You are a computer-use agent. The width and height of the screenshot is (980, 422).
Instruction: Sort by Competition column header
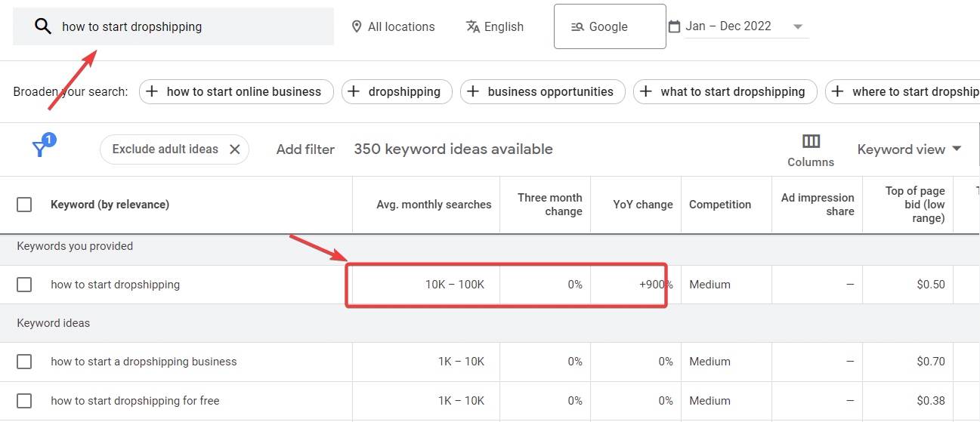click(x=720, y=205)
